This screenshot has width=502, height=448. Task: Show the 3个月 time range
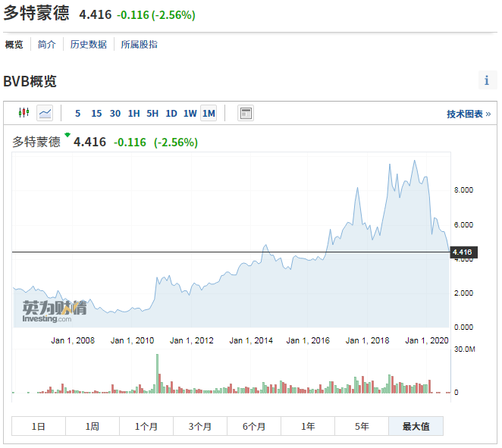200,426
